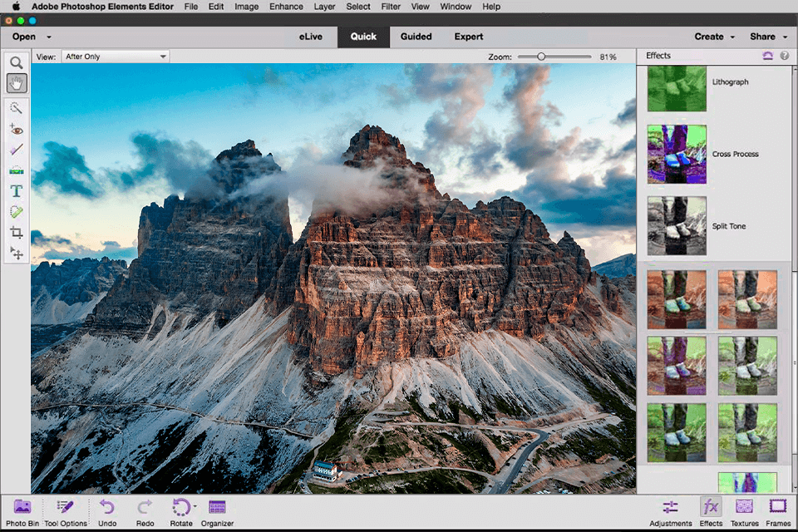This screenshot has width=798, height=532.
Task: Click the Share button
Action: tap(762, 37)
